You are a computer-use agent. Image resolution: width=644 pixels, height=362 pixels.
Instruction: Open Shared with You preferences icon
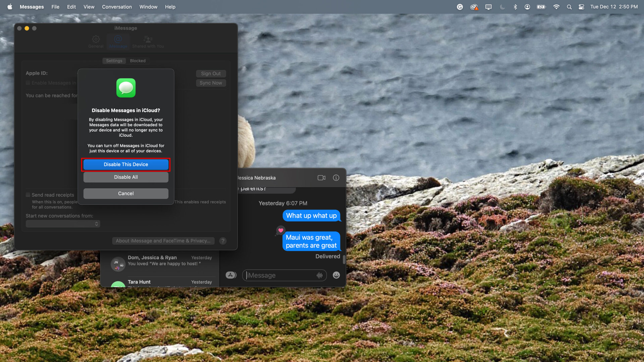point(148,42)
